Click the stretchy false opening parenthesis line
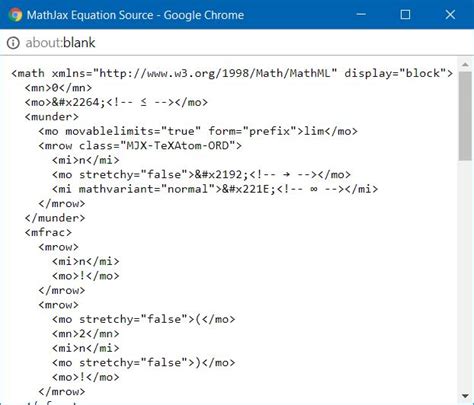This screenshot has height=405, width=474. point(144,319)
